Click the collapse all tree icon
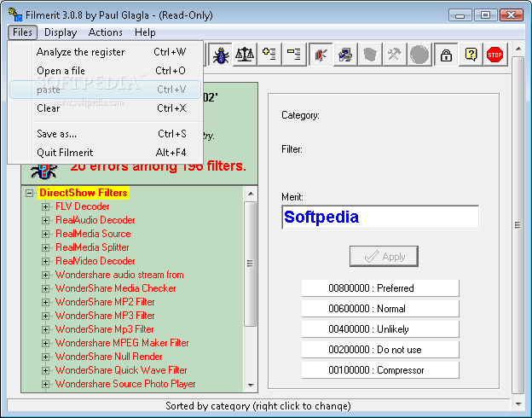The height and width of the screenshot is (418, 532). click(294, 55)
